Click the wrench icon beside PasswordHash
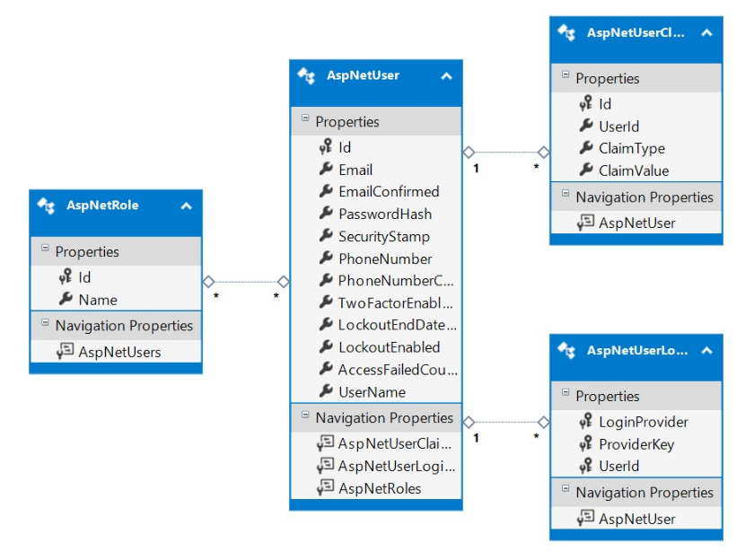This screenshot has height=560, width=754. pos(326,213)
